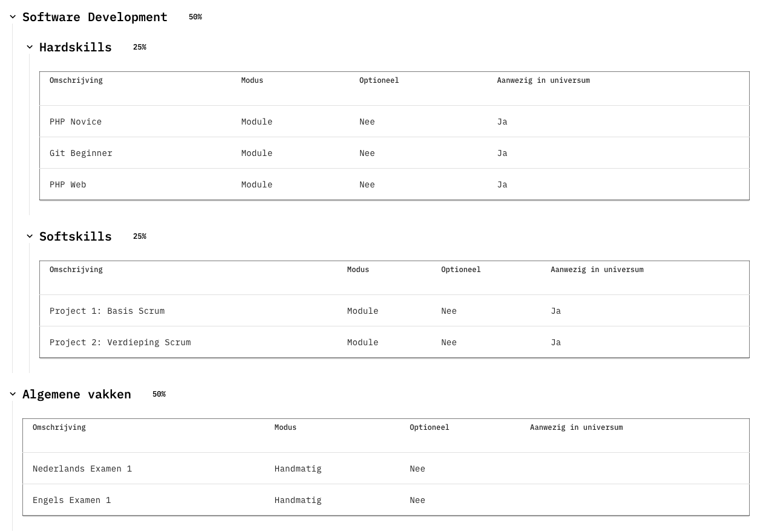
Task: Click Nee cell in PHP Web row
Action: tap(367, 184)
